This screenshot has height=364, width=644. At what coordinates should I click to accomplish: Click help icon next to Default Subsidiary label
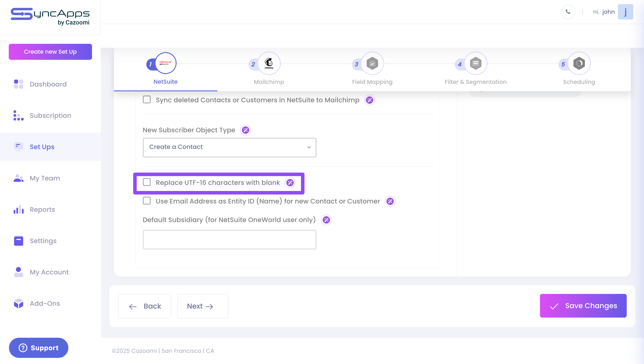pyautogui.click(x=326, y=220)
